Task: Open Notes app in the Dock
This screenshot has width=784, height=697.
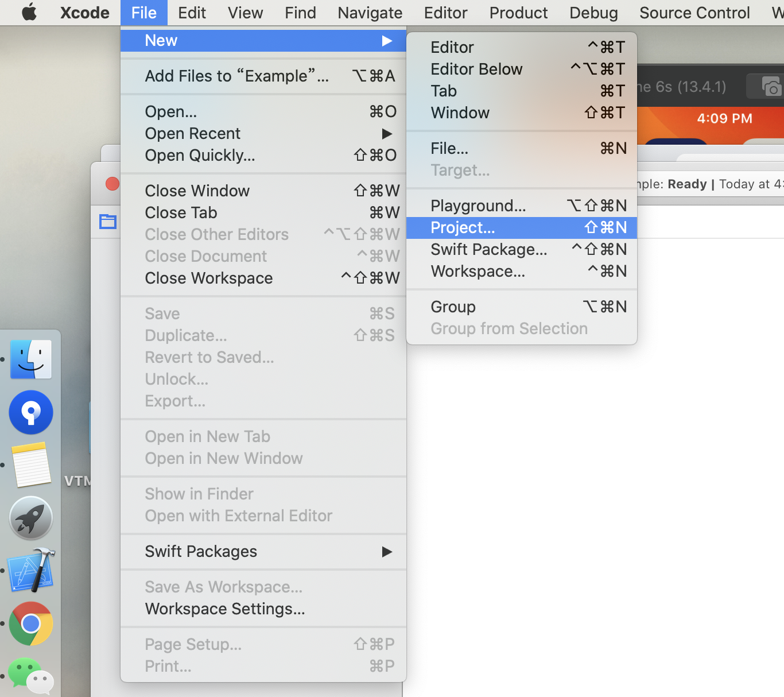Action: [x=32, y=464]
